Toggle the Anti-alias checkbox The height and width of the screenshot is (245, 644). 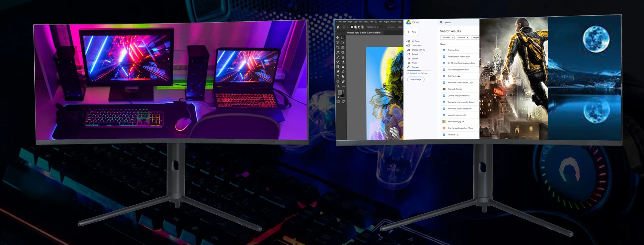pyautogui.click(x=386, y=27)
